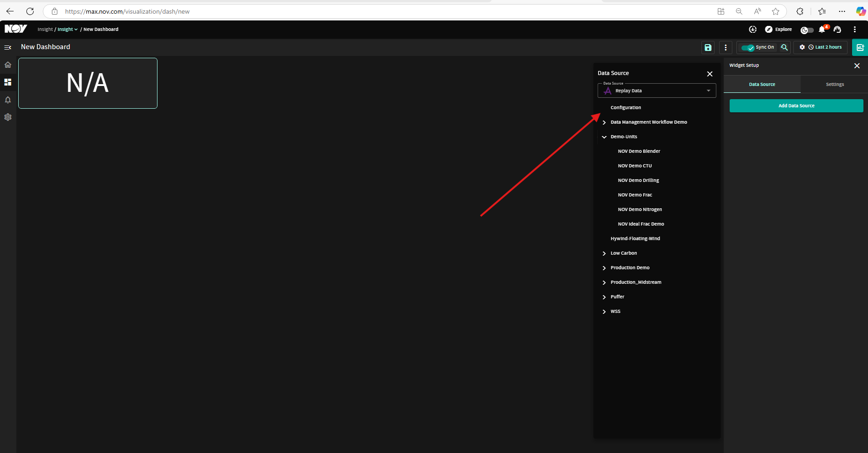Click the zoom reset magnifier icon
The height and width of the screenshot is (453, 868).
click(784, 47)
